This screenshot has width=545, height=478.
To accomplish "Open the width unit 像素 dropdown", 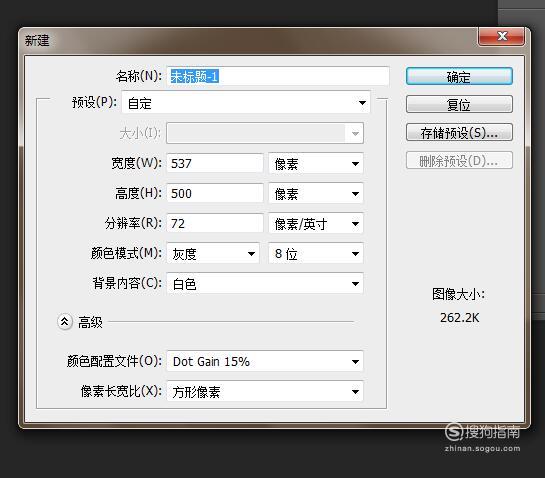I will click(316, 163).
